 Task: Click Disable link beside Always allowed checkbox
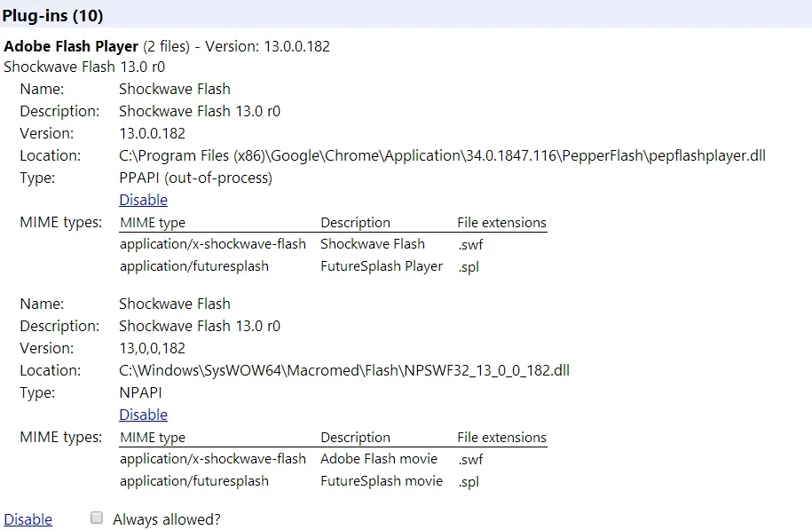tap(28, 519)
